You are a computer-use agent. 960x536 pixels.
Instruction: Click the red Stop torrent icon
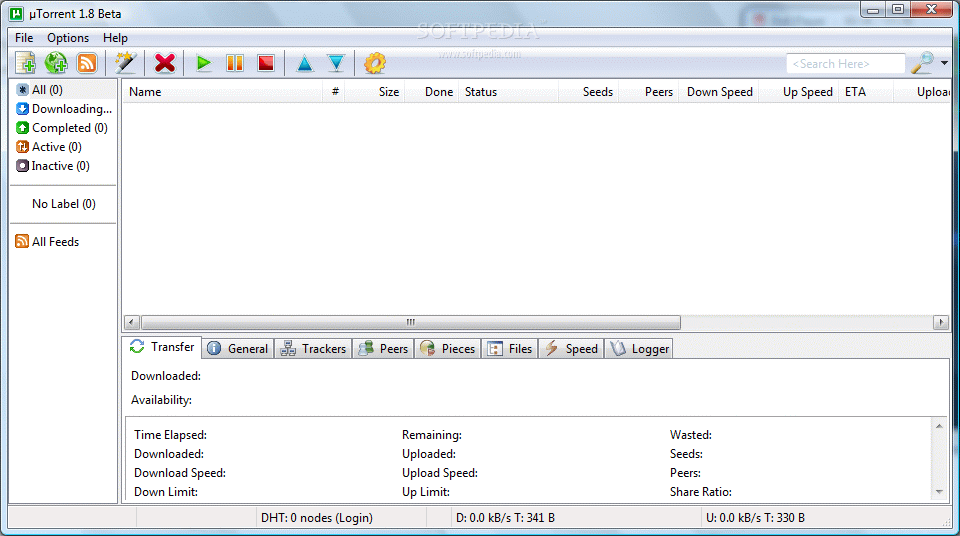[x=266, y=63]
